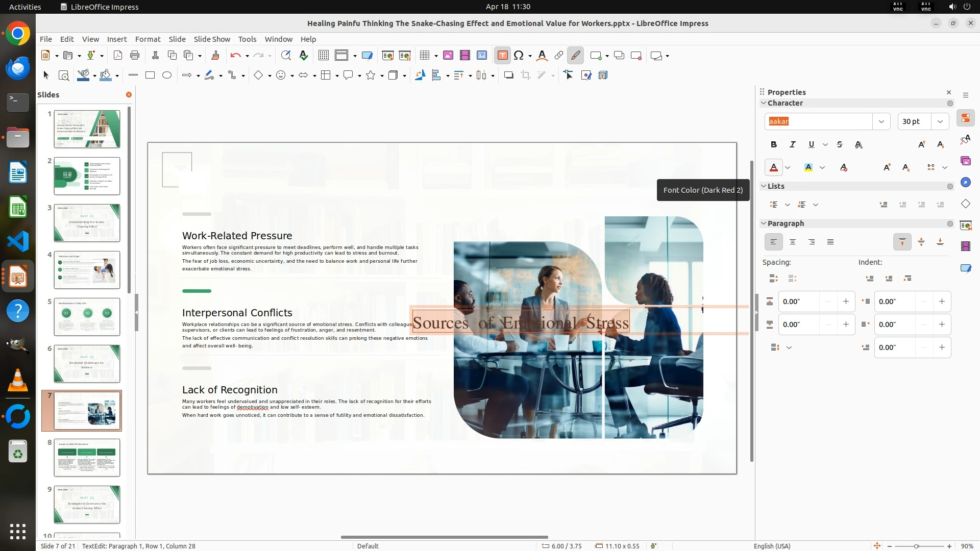
Task: Open VLC media player from dock
Action: point(18,380)
